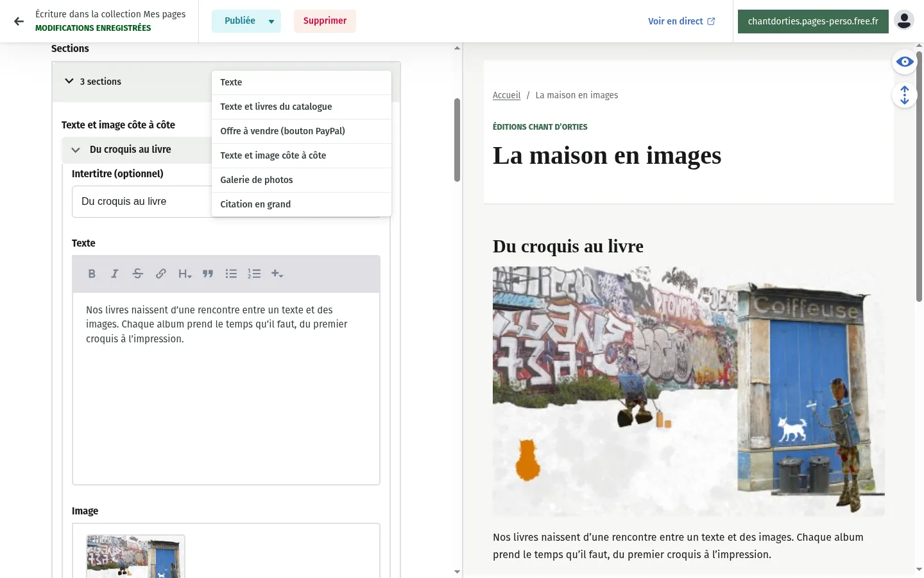Follow the Accueil breadcrumb link in preview

[x=506, y=95]
